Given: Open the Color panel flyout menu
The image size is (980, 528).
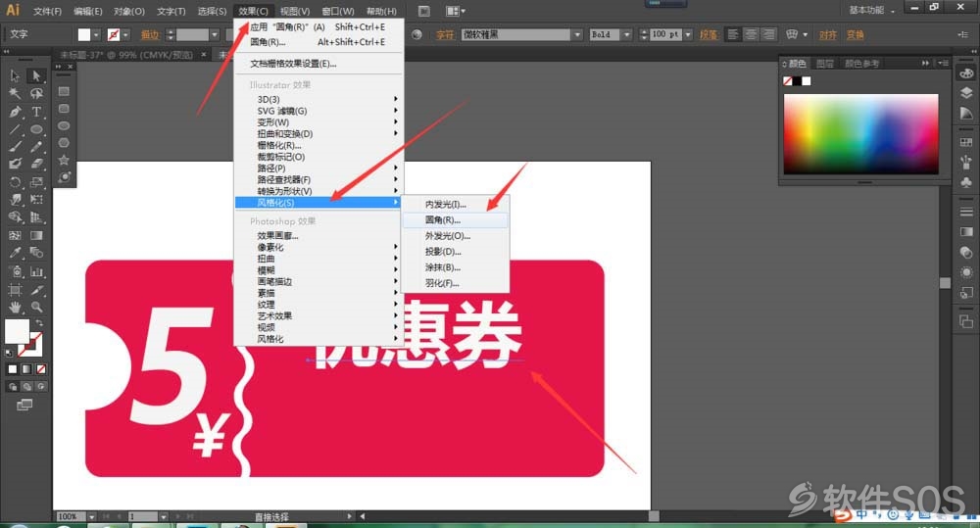Looking at the screenshot, I should pos(944,63).
